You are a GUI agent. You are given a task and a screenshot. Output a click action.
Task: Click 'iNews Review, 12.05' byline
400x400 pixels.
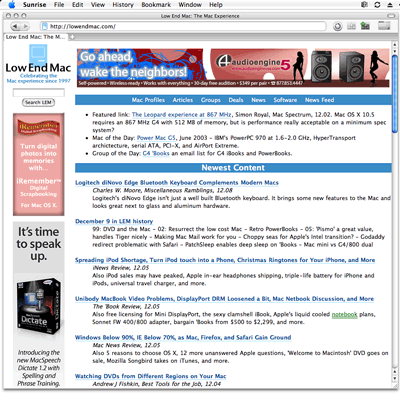pyautogui.click(x=121, y=268)
